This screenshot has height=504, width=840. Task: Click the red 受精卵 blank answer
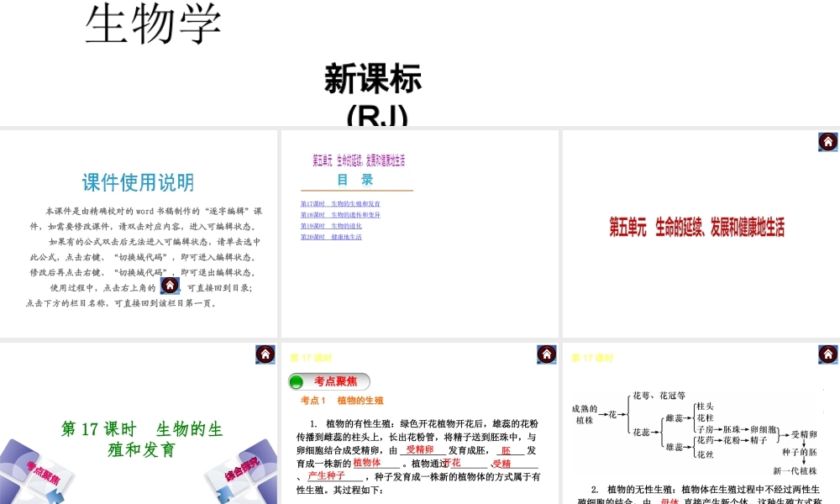(x=419, y=449)
